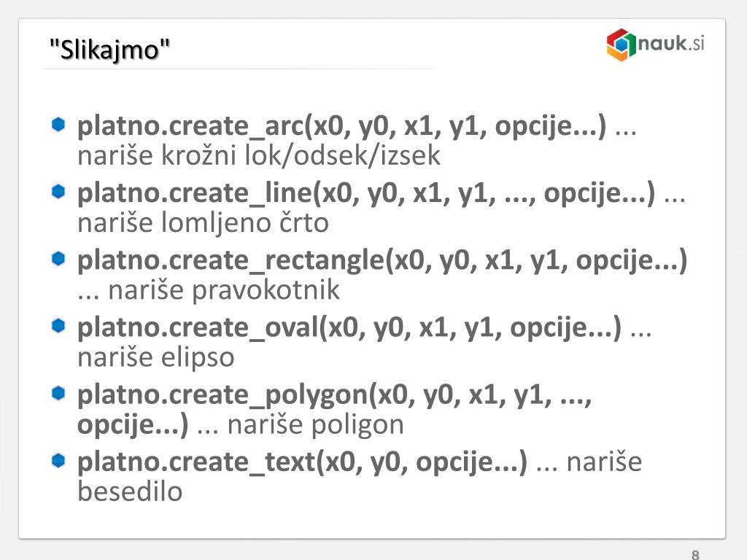Select the platno.create_polygon bold text

(334, 410)
